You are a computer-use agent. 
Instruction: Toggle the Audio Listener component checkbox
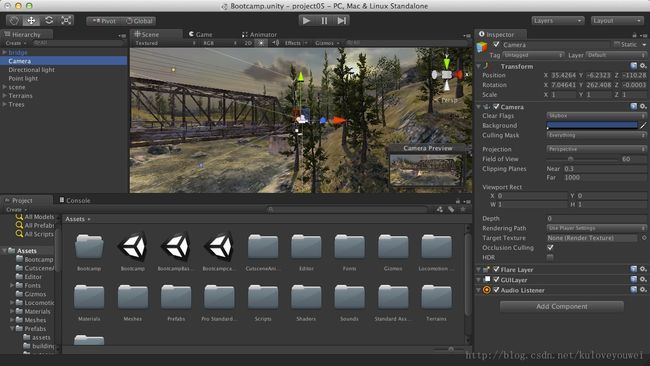[x=496, y=290]
